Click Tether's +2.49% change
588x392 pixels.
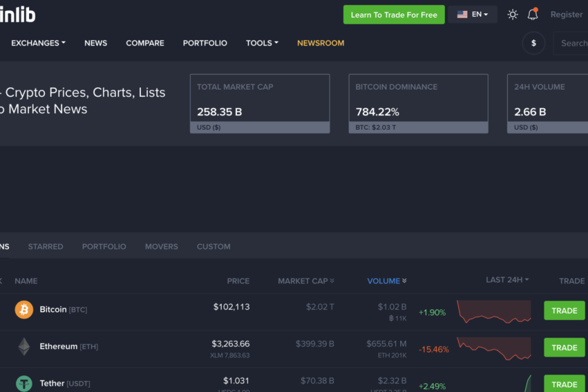(x=432, y=386)
